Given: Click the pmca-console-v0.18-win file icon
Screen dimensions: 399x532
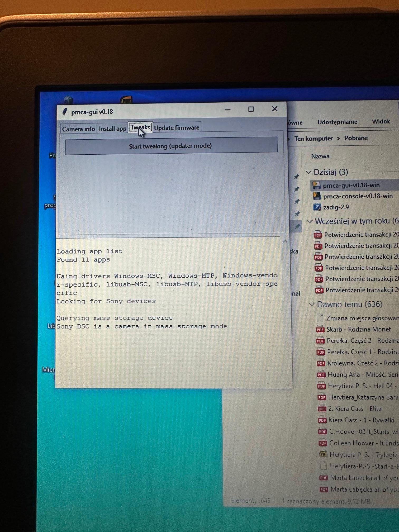Looking at the screenshot, I should 317,196.
